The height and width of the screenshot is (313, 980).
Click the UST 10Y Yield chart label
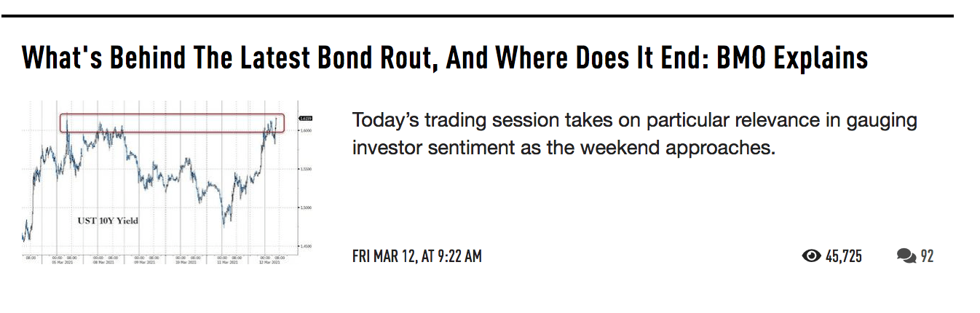(108, 220)
